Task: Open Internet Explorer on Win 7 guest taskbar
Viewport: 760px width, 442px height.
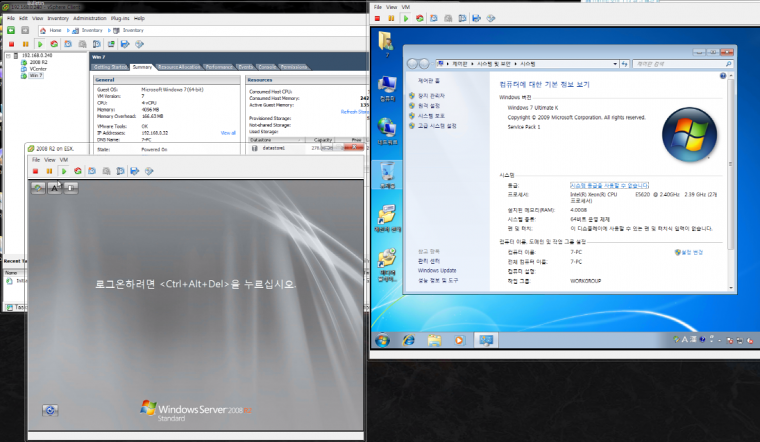Action: 409,340
